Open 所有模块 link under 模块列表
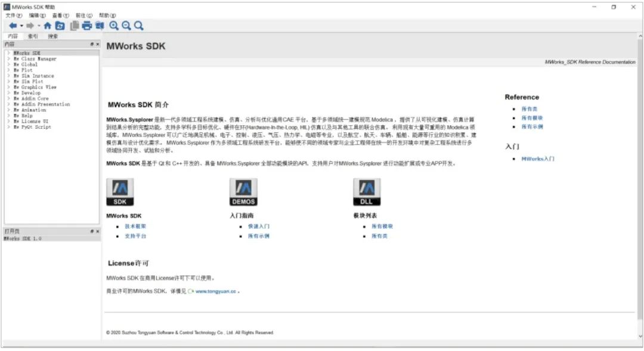This screenshot has width=644, height=351. click(382, 226)
